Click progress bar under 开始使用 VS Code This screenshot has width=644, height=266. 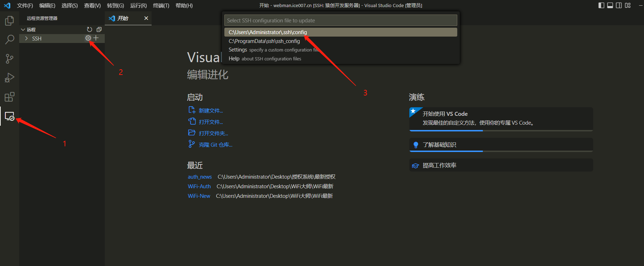coord(501,131)
